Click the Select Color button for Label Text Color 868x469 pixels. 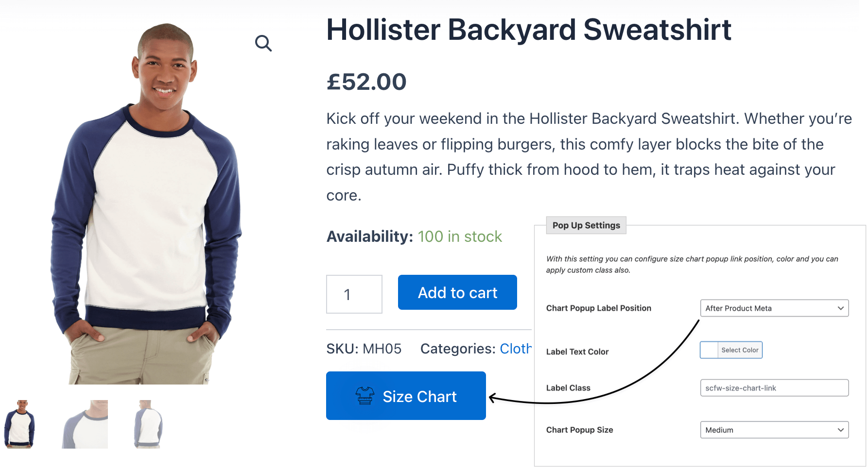coord(740,350)
